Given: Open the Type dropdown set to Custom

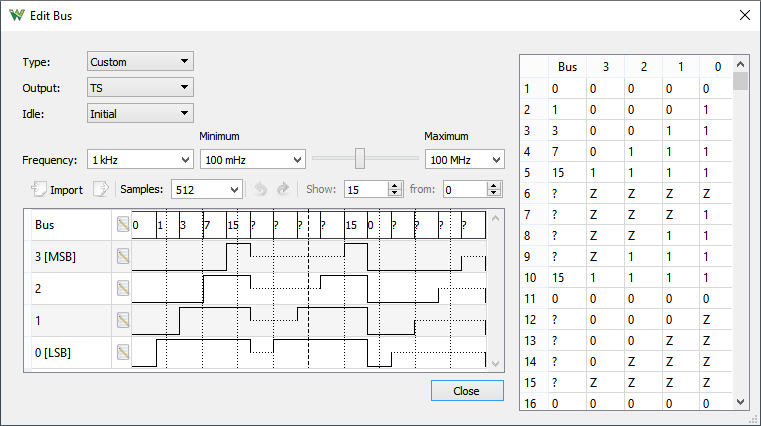Looking at the screenshot, I should (140, 62).
